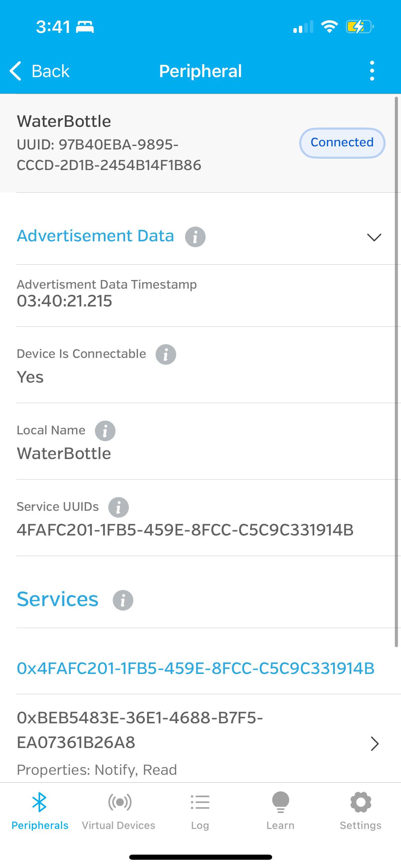This screenshot has height=868, width=401.
Task: Tap the info icon beside Device Is Connectable
Action: click(166, 354)
